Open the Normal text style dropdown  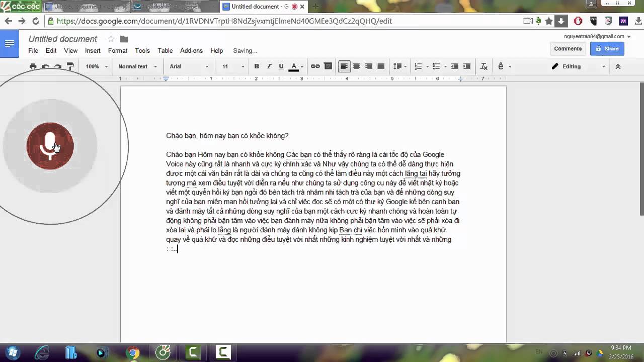[137, 66]
